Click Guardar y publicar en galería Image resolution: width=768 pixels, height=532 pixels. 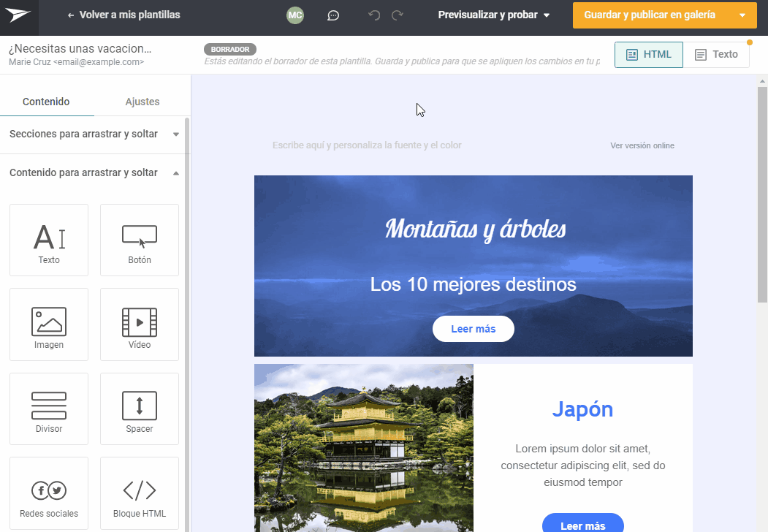tap(650, 15)
